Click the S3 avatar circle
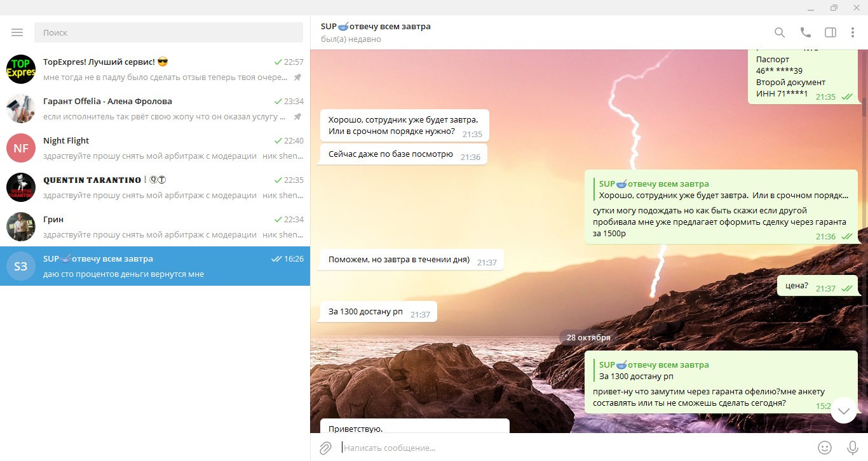 [x=21, y=266]
